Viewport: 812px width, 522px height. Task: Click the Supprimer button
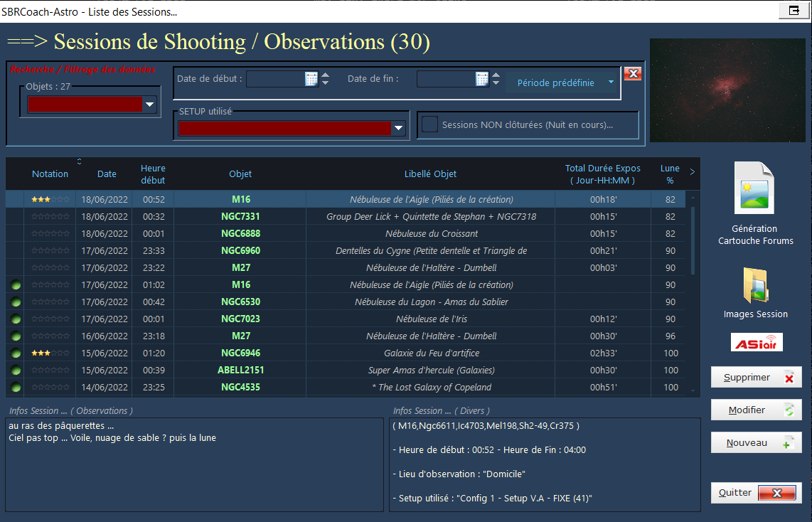(756, 377)
